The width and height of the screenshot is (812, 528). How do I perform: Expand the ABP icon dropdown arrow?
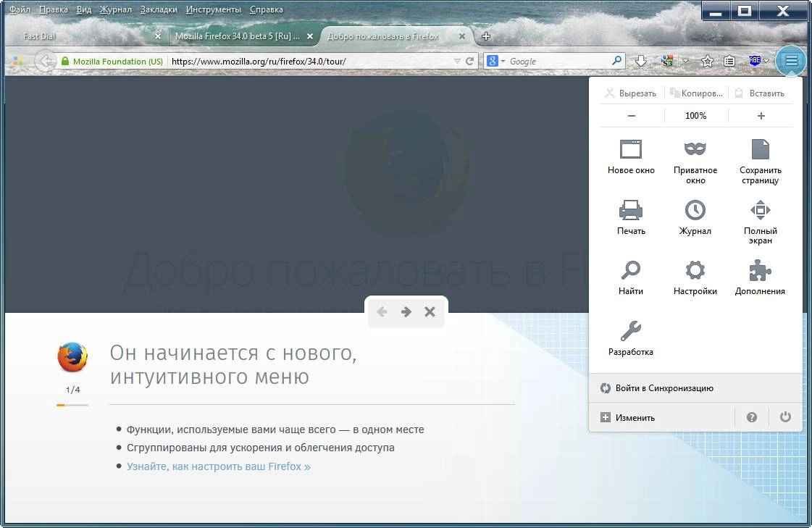[x=766, y=61]
